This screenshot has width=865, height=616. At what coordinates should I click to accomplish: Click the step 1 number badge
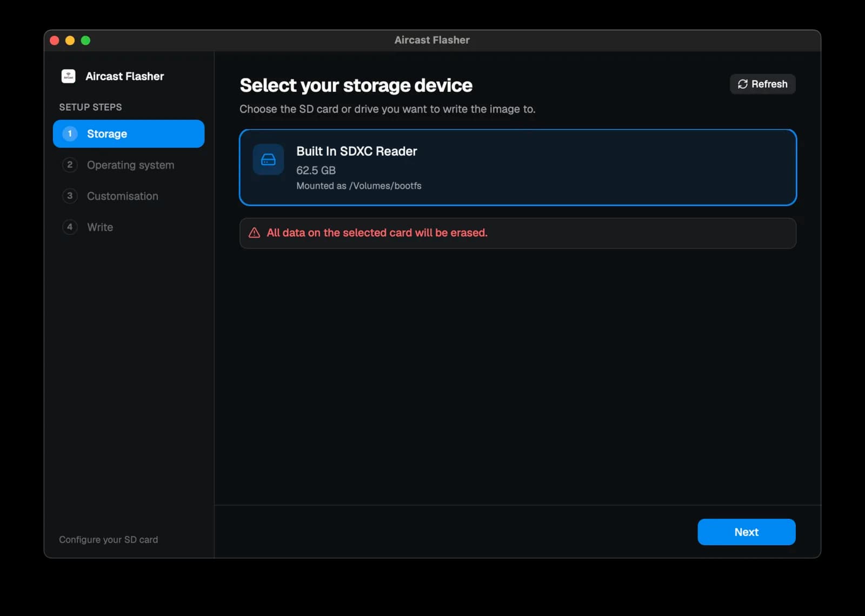coord(70,133)
